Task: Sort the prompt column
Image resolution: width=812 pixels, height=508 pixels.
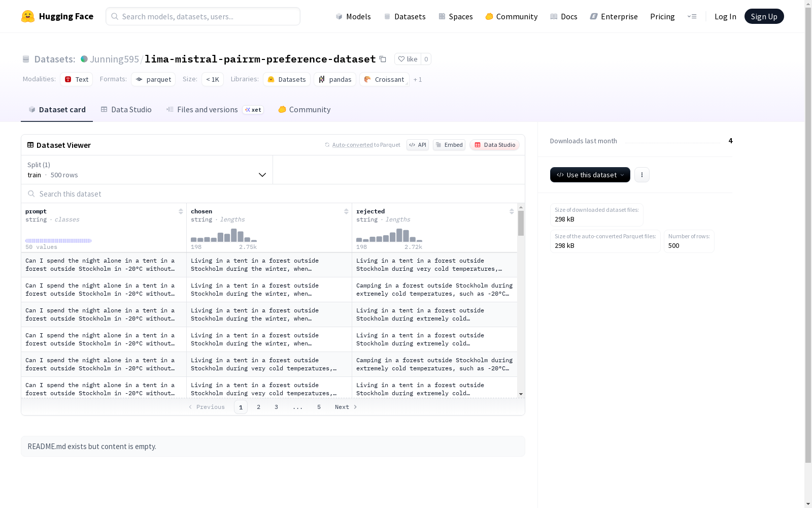Action: click(181, 211)
